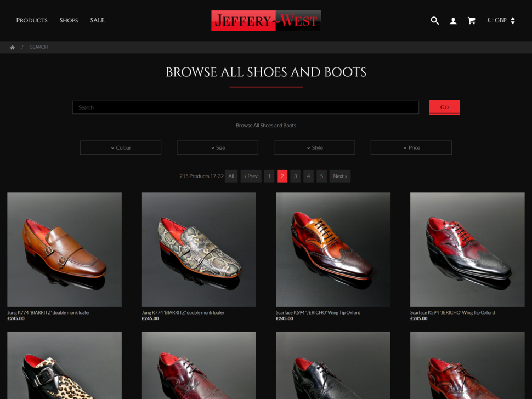View the shopping cart icon
The height and width of the screenshot is (399, 532).
471,21
